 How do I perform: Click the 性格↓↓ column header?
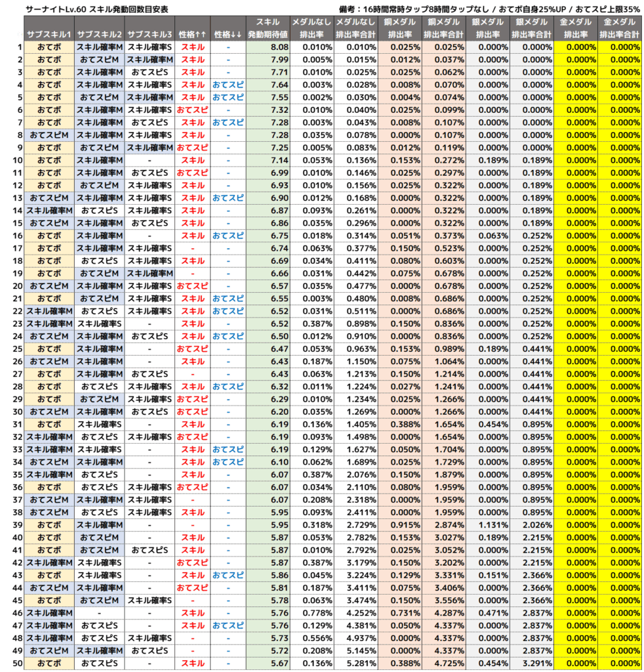pyautogui.click(x=228, y=34)
